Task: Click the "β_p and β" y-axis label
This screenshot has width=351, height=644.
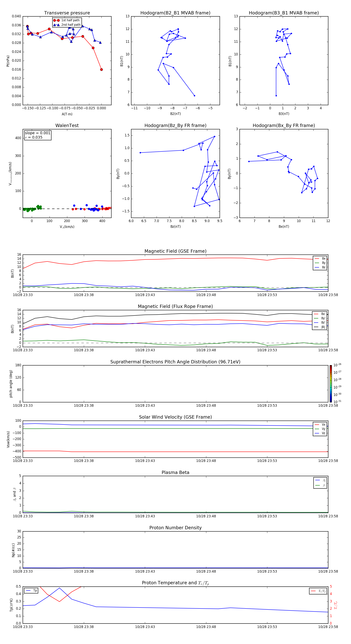Action: [x=14, y=494]
